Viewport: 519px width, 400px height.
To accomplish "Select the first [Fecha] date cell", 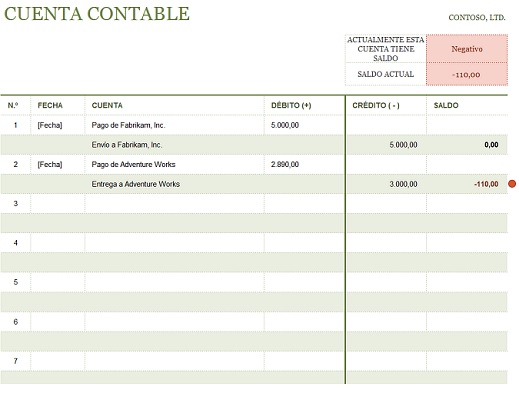I will [x=57, y=125].
